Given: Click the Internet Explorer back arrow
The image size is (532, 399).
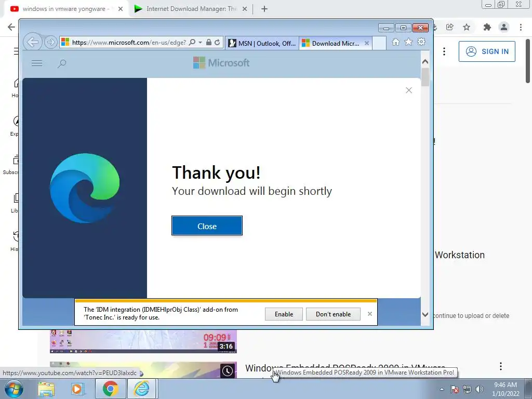Looking at the screenshot, I should 33,42.
